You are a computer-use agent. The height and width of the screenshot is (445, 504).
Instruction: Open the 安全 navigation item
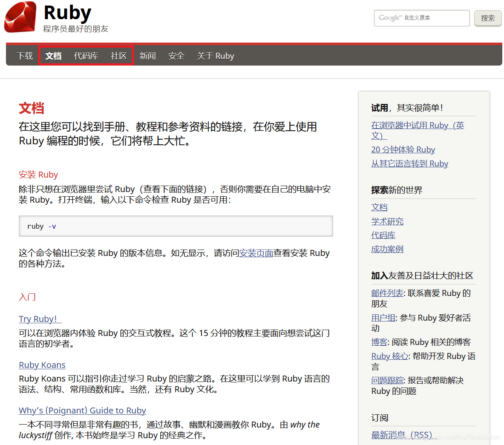pos(176,56)
